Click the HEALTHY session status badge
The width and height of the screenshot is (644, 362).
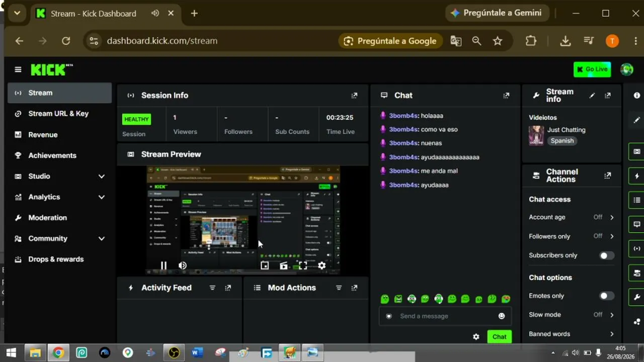pos(136,119)
